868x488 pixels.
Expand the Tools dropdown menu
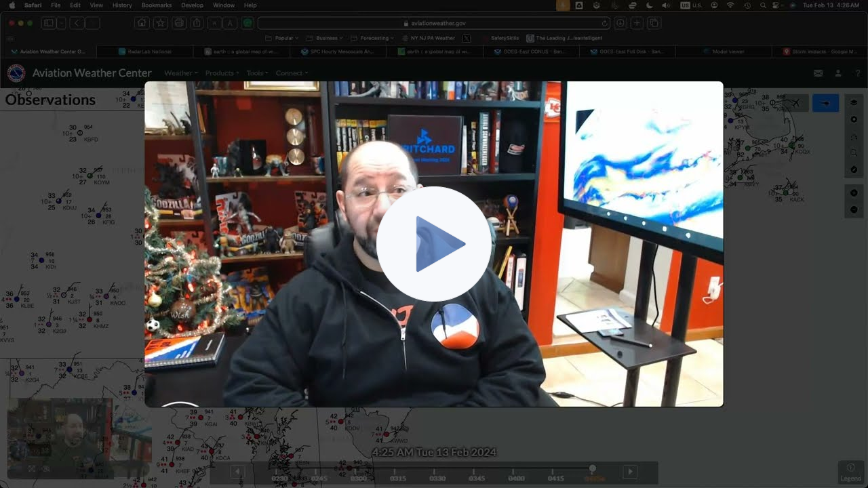pos(257,73)
